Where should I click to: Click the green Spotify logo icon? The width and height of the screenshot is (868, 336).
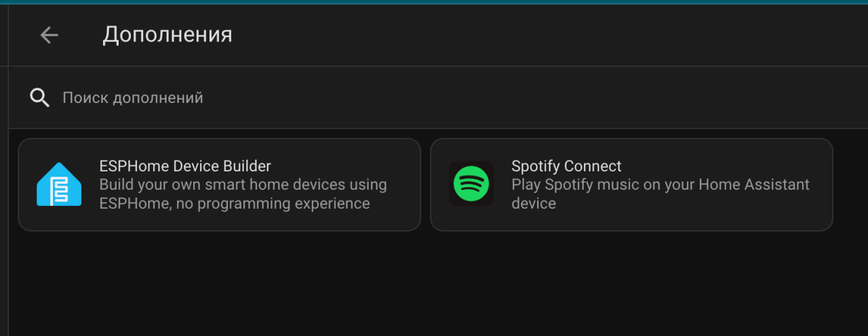point(471,184)
